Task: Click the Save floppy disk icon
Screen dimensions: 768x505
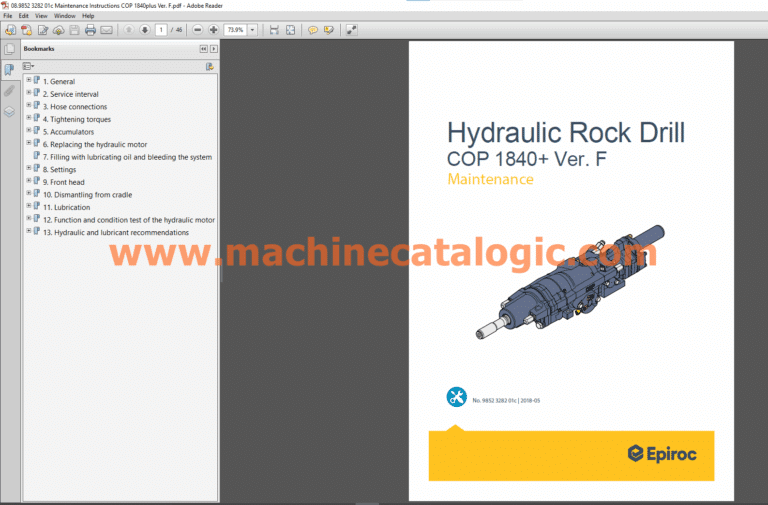Action: click(x=74, y=30)
